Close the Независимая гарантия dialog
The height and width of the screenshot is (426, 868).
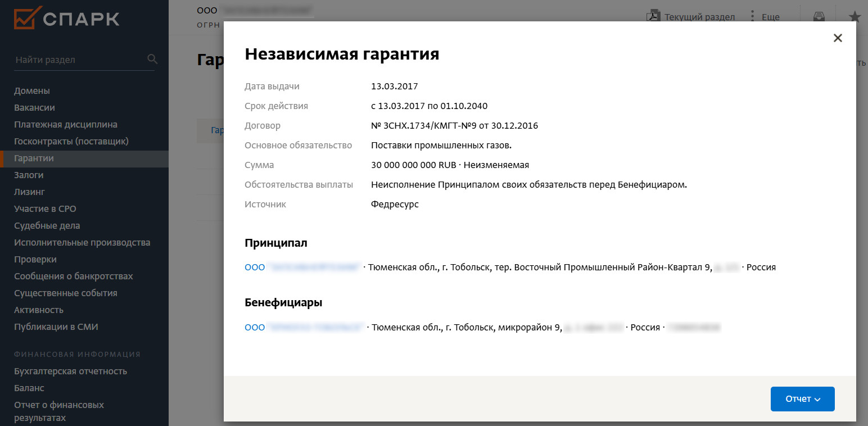pos(838,38)
